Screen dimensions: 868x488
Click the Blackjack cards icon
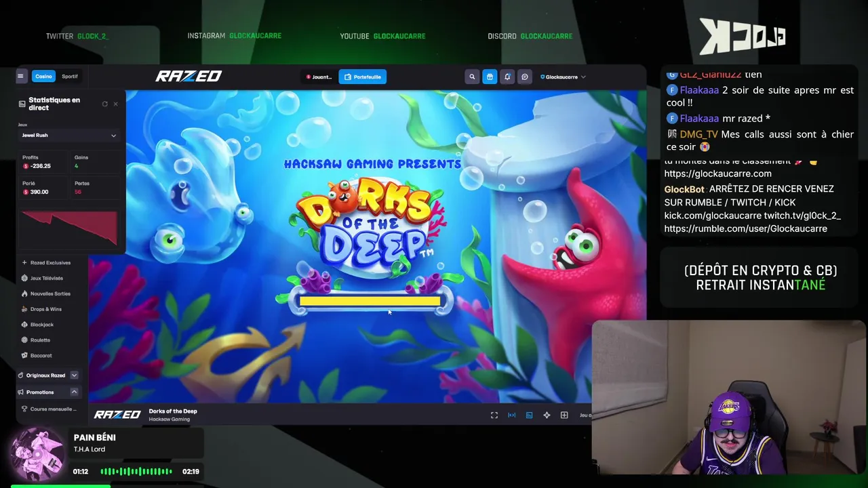coord(24,325)
